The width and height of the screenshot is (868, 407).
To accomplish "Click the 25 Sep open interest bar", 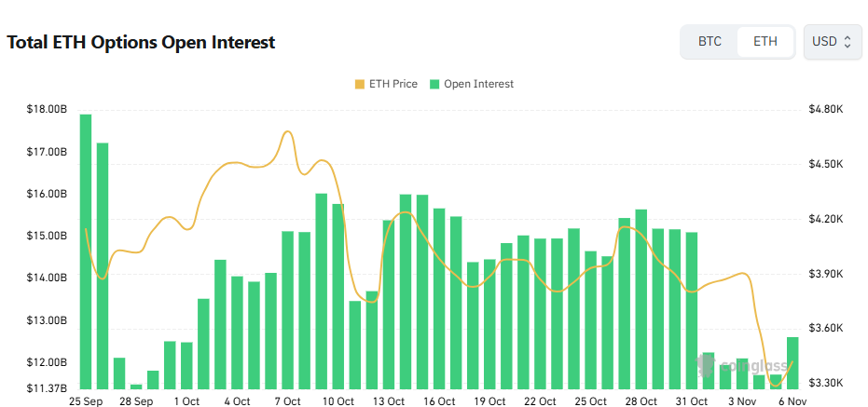I will tap(86, 251).
